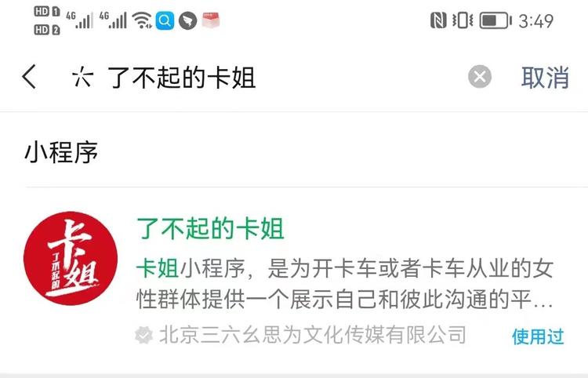The image size is (588, 378).
Task: Tap the Wi-Fi status icon
Action: (x=143, y=20)
